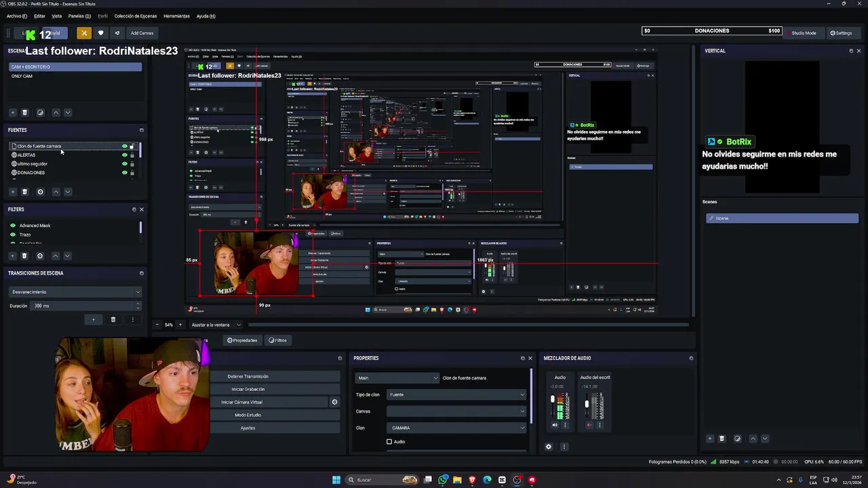Open Audio channel three-dot options menu
The height and width of the screenshot is (488, 868).
click(565, 425)
